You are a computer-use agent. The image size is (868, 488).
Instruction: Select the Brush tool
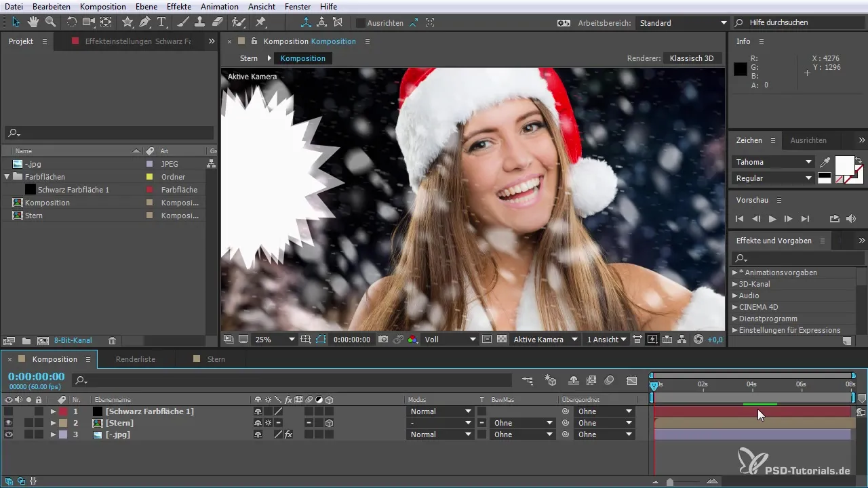pos(183,22)
